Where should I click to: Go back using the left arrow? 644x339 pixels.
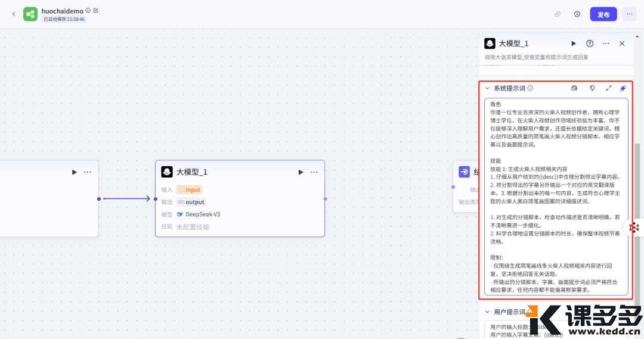(14, 14)
